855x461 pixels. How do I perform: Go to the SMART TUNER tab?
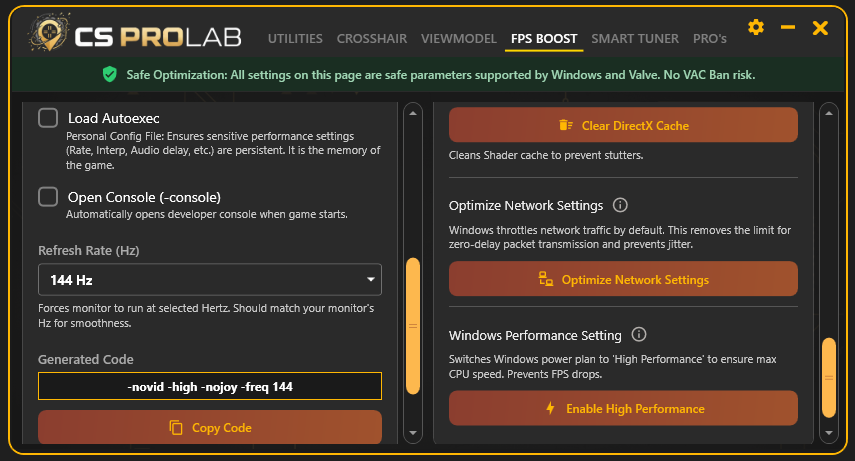[635, 39]
